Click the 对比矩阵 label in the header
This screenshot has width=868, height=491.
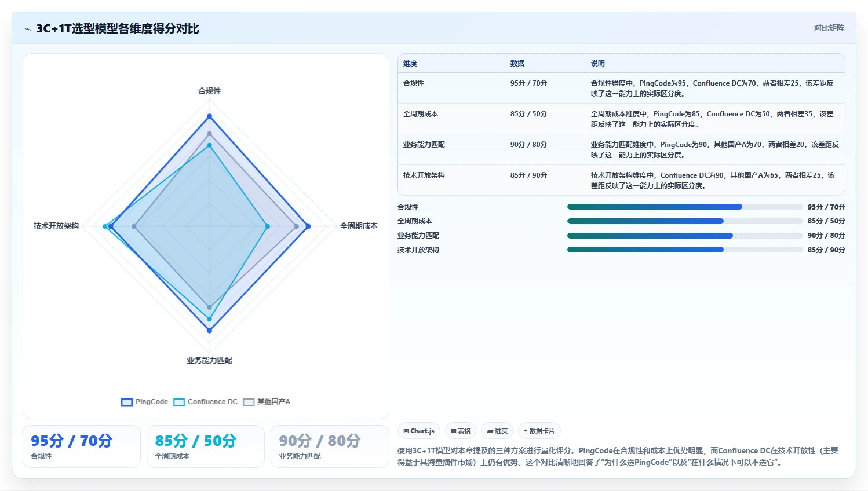pos(829,28)
